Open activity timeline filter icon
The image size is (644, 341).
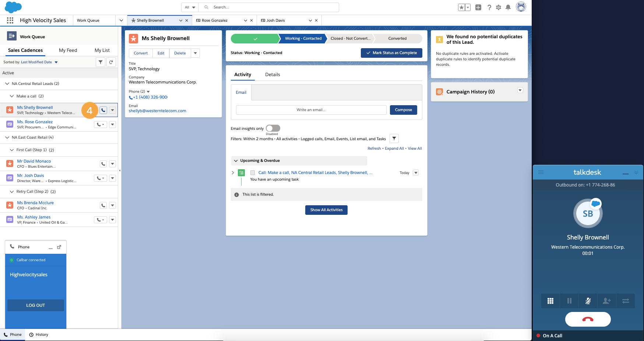[x=394, y=139]
